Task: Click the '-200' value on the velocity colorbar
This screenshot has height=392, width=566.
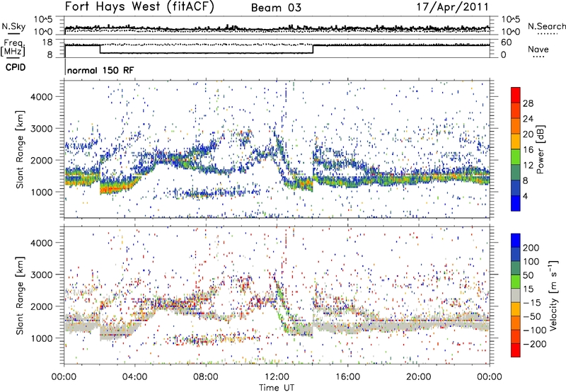Action: click(x=534, y=344)
